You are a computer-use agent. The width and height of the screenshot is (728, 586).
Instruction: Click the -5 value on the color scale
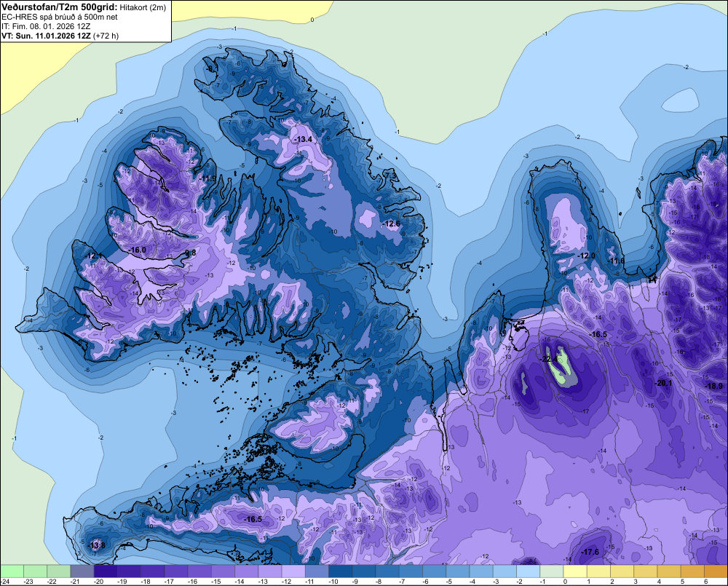pyautogui.click(x=449, y=582)
